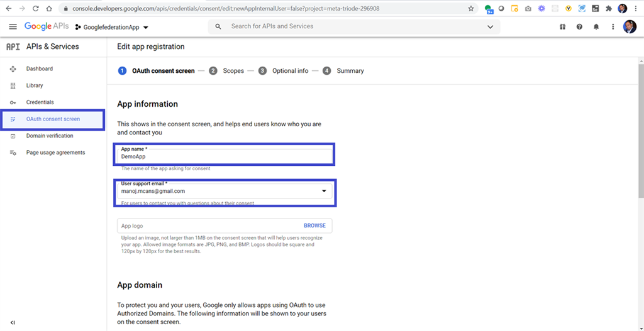Click the Dashboard sidebar icon
Viewport: 644px width, 331px height.
click(x=13, y=69)
